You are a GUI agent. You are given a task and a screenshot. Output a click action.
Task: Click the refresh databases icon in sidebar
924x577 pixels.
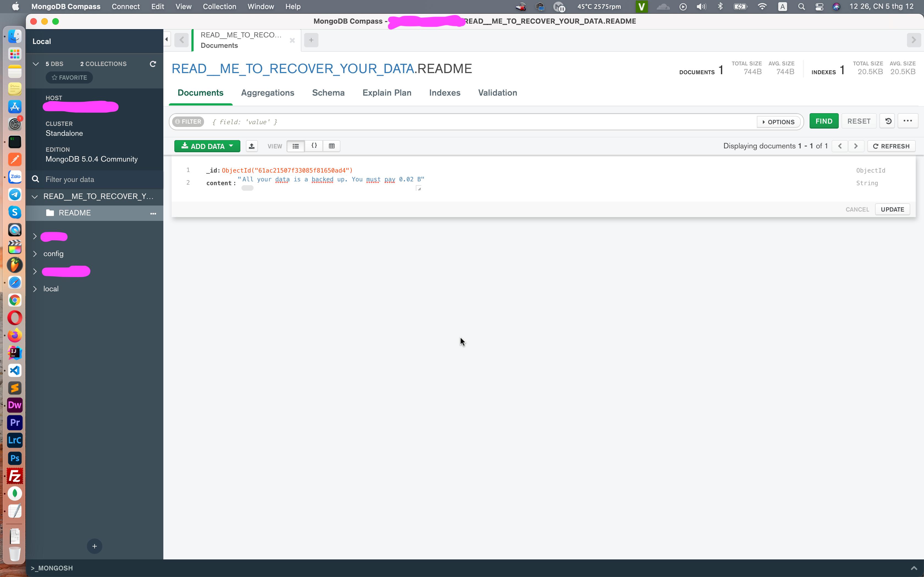pyautogui.click(x=153, y=64)
